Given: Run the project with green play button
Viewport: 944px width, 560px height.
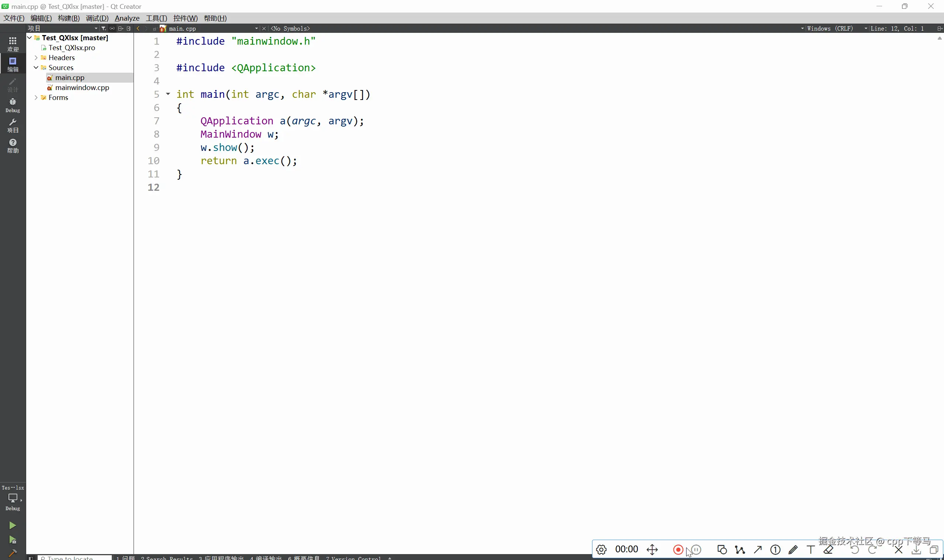Looking at the screenshot, I should 13,525.
